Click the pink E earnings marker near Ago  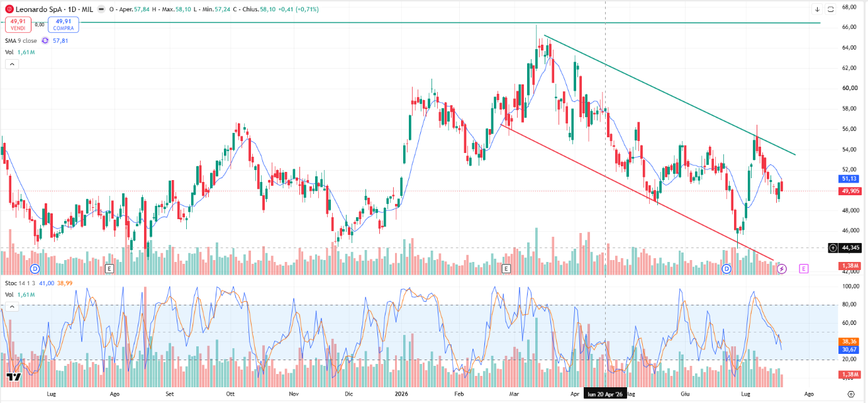pyautogui.click(x=804, y=269)
